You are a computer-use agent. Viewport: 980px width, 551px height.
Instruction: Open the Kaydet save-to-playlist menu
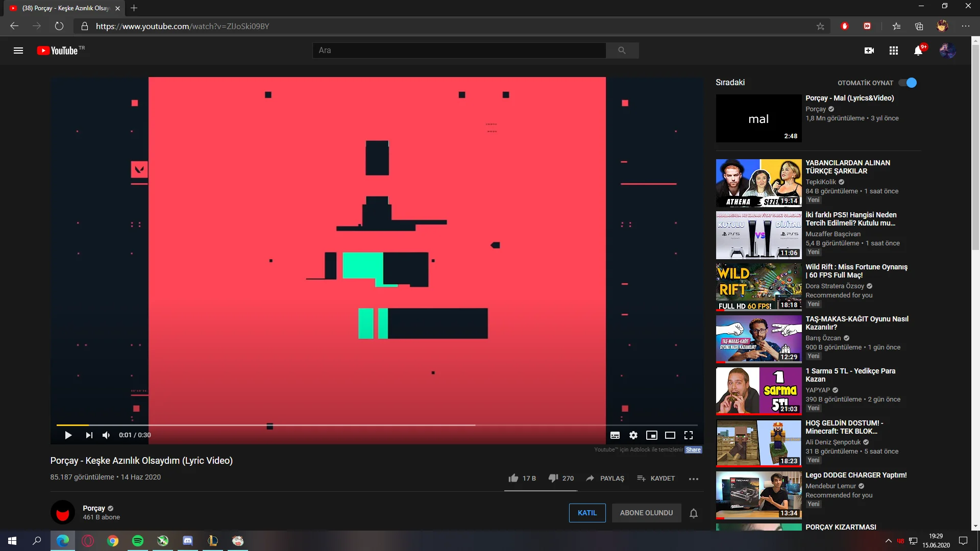(x=656, y=479)
